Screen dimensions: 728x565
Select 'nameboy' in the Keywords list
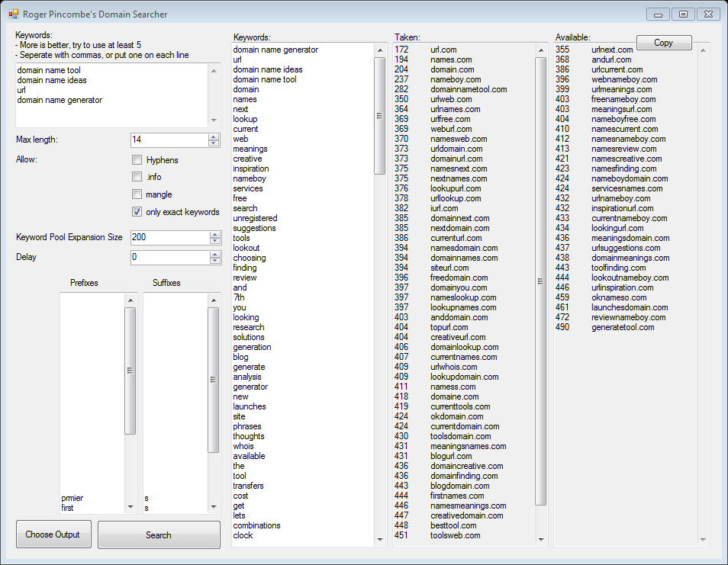click(250, 178)
